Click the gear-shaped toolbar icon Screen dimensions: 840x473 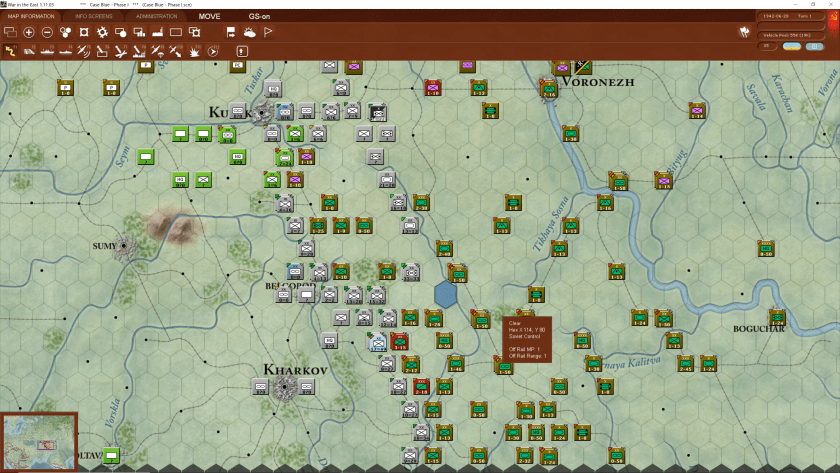click(102, 33)
